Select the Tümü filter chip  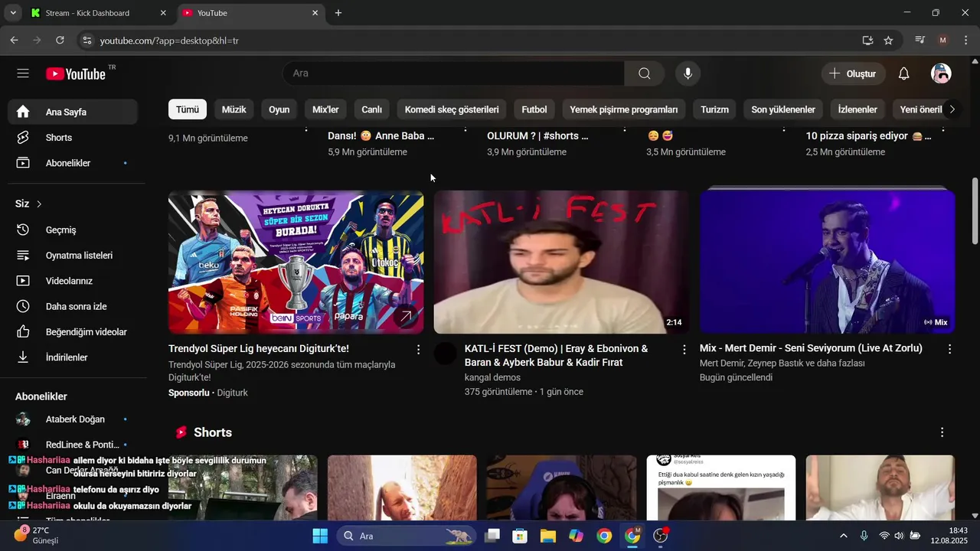coord(188,109)
